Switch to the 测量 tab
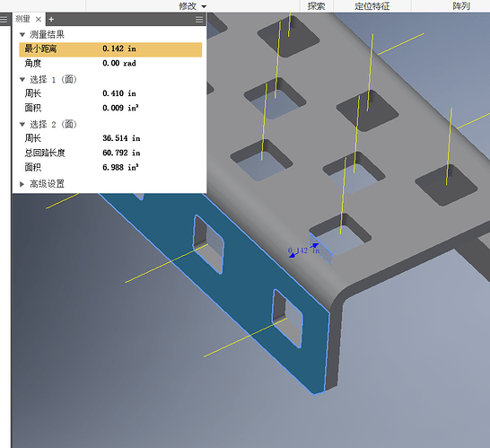 pos(22,20)
